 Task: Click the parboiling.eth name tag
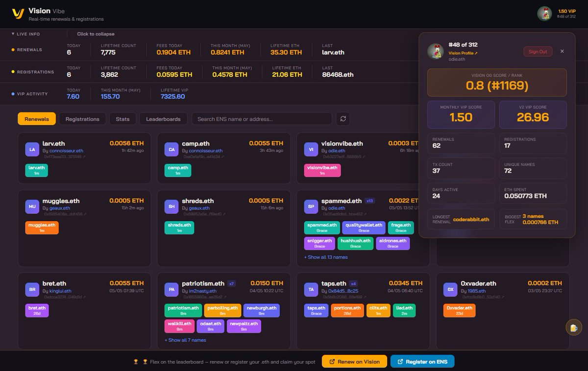coord(222,310)
